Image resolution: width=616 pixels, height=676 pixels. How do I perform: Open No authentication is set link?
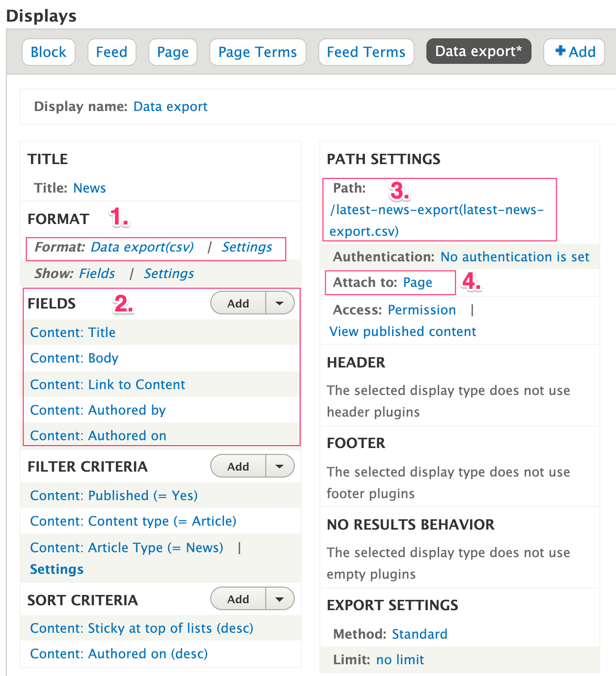515,257
